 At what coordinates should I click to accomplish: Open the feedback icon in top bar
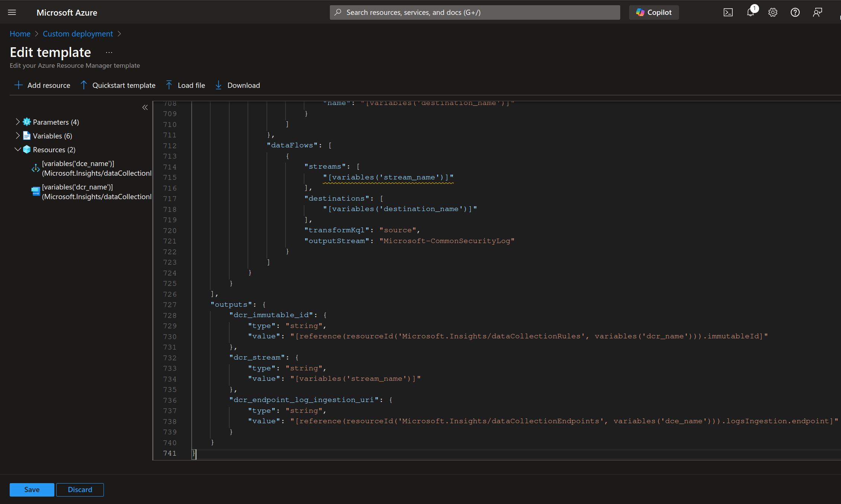coord(818,12)
